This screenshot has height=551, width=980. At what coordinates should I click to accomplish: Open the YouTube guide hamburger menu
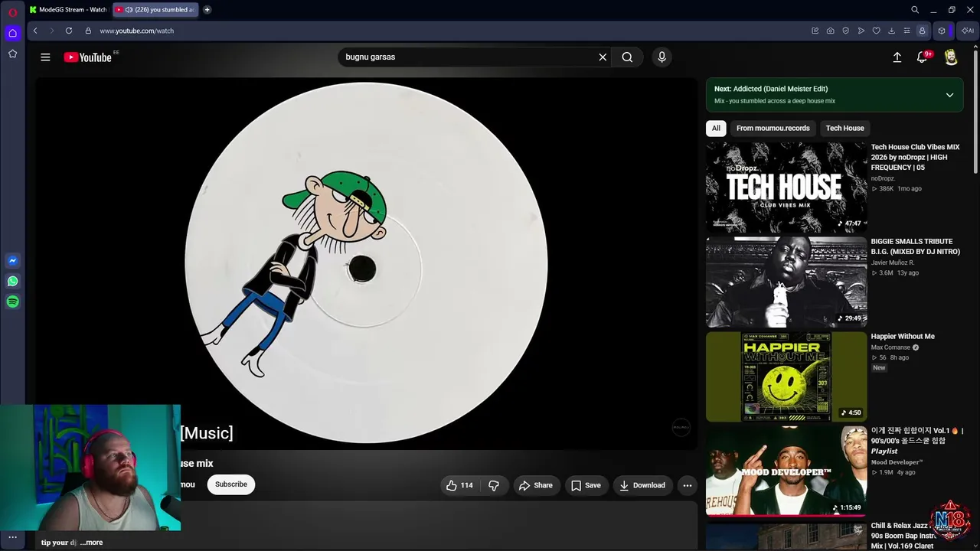click(45, 57)
